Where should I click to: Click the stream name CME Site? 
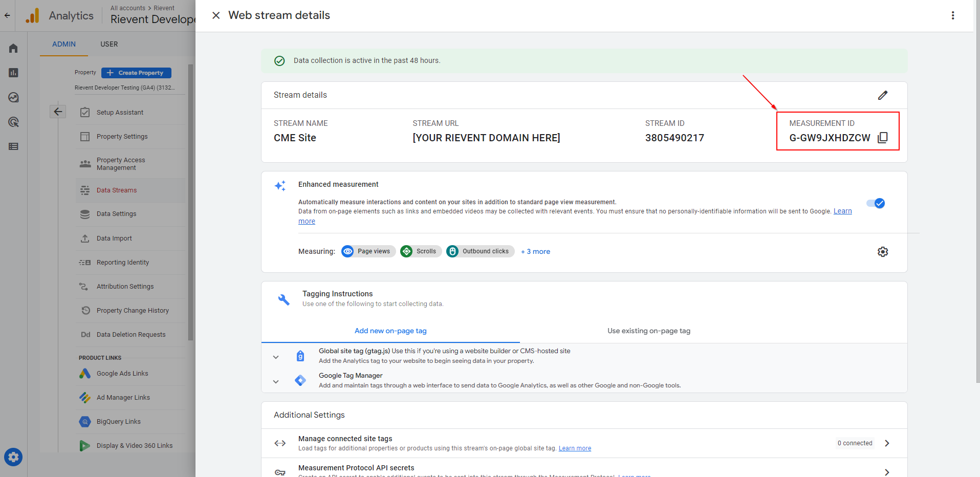(x=295, y=138)
